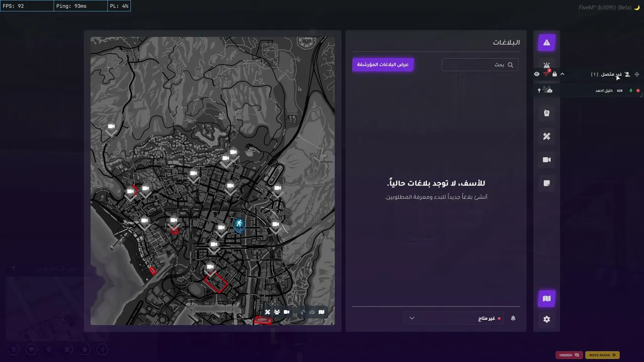Click the isolated camera marker in northwest hills
Image resolution: width=644 pixels, height=362 pixels.
coord(111,128)
